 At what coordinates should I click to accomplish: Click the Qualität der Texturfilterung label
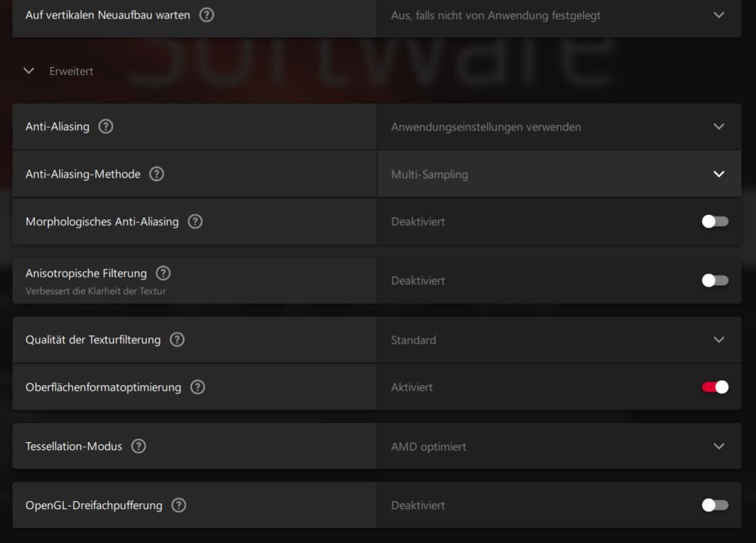[93, 340]
